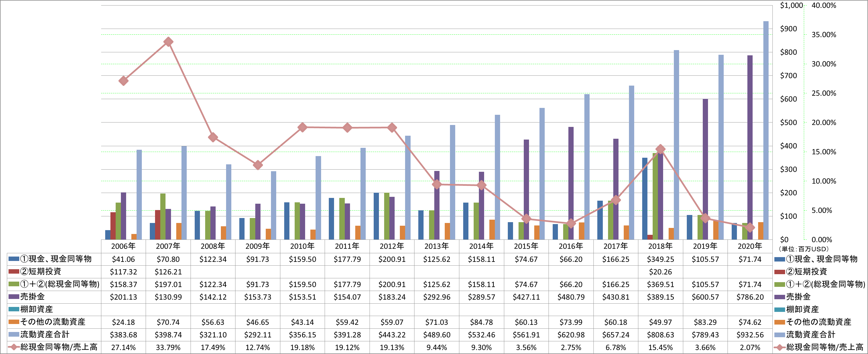Screen dimensions: 868x354
Task: Click the cell value $20.26
Action: [x=660, y=272]
